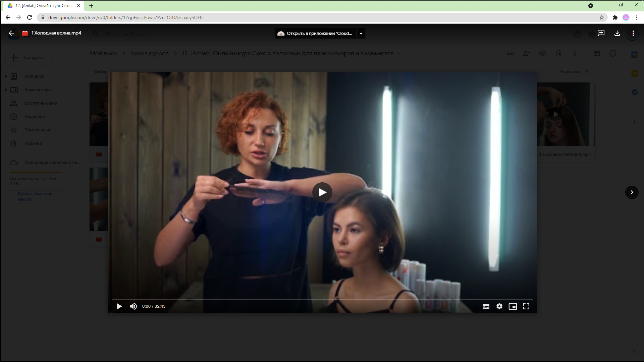Open more actions three-dot preview menu
This screenshot has height=362, width=644.
pyautogui.click(x=633, y=33)
